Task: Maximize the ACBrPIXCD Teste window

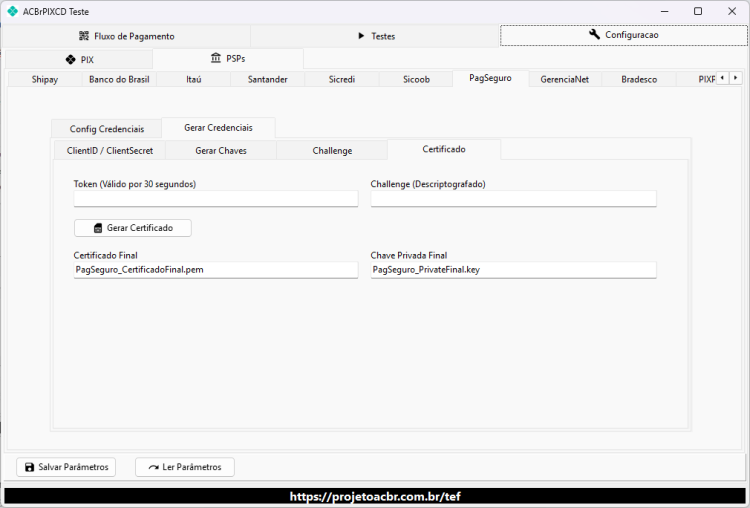Action: [x=698, y=11]
